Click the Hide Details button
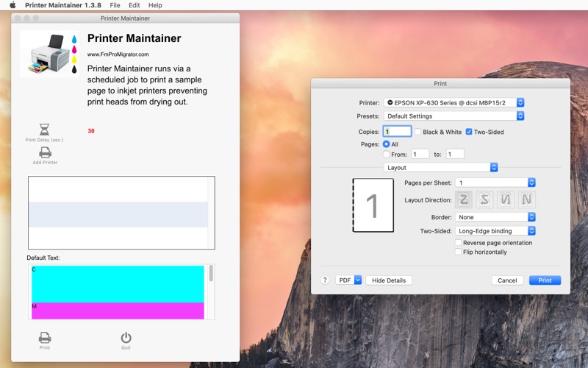Screen dimensions: 588x368 pyautogui.click(x=389, y=280)
